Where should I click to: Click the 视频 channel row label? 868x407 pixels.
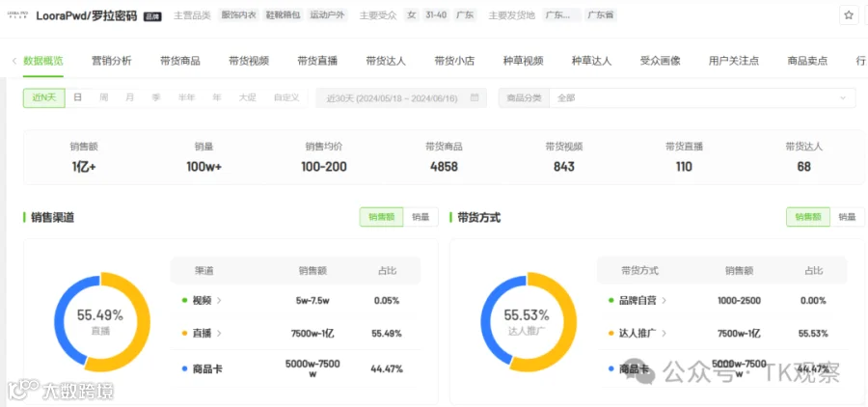[x=203, y=301]
